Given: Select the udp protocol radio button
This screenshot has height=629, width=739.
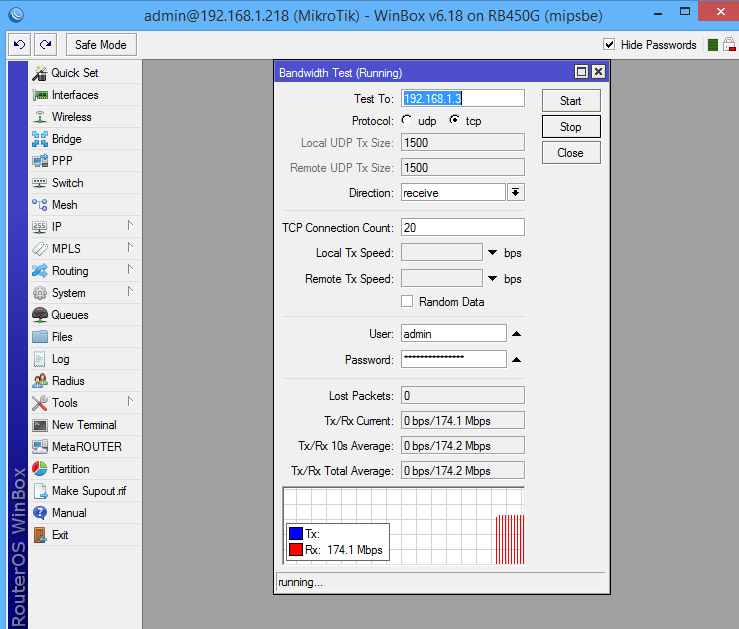Looking at the screenshot, I should click(407, 121).
